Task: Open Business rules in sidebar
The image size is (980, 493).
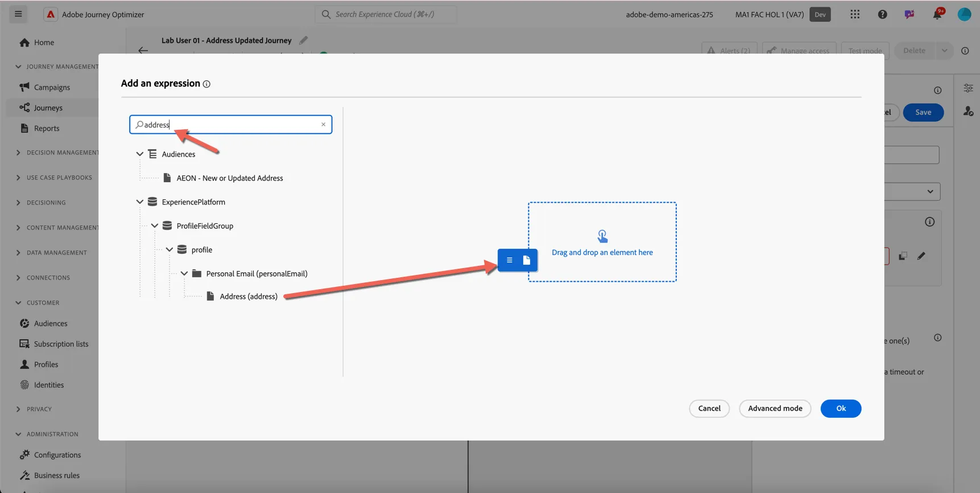Action: coord(57,475)
